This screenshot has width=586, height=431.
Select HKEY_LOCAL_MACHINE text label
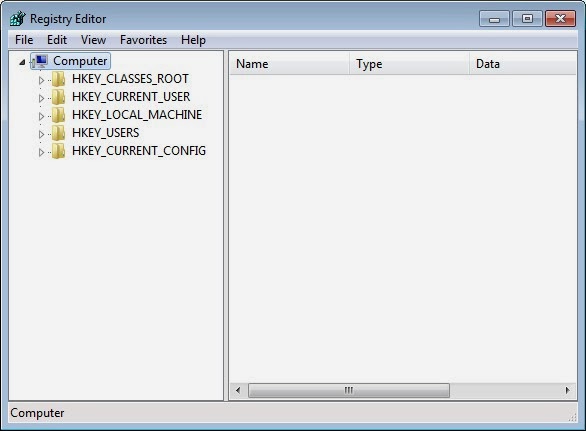point(137,114)
